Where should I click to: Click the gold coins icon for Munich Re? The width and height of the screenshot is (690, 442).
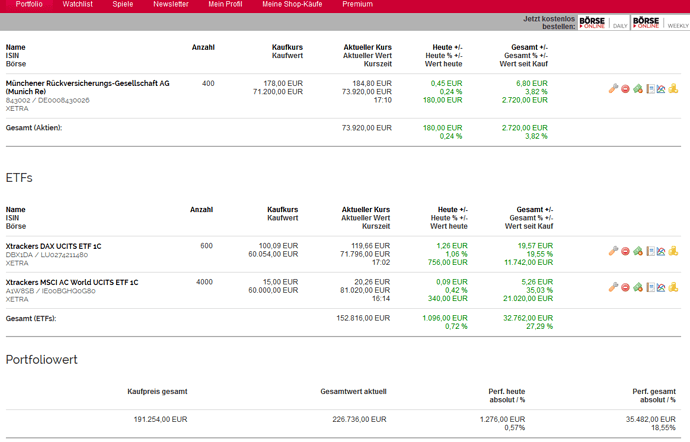pos(673,89)
